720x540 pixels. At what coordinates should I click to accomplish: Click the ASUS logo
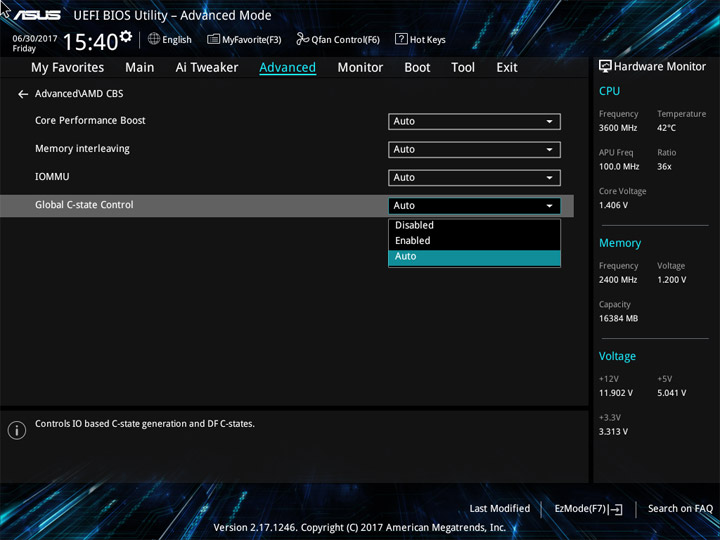click(x=37, y=15)
